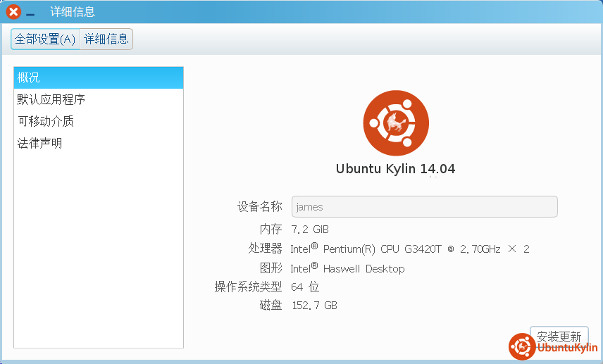
Task: Click the Intel Pentium processor info text
Action: 409,249
